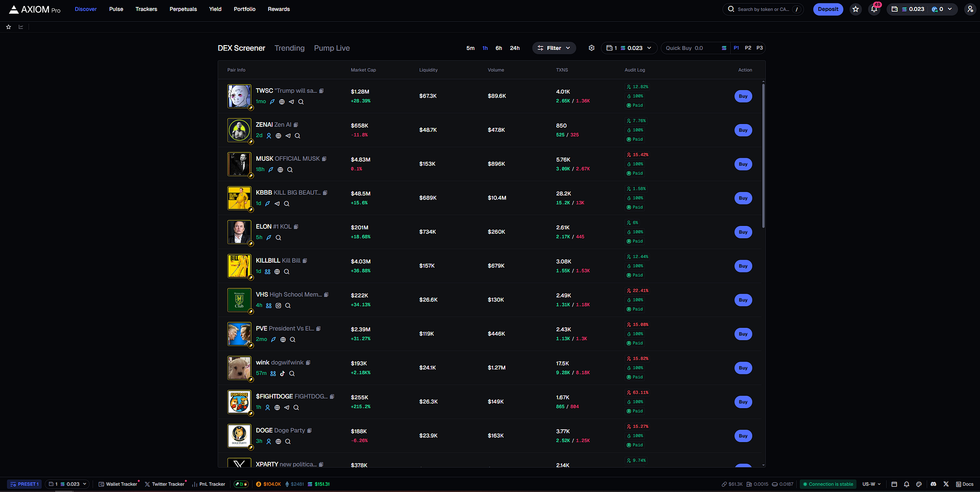
Task: Open the screener settings gear icon
Action: 591,48
